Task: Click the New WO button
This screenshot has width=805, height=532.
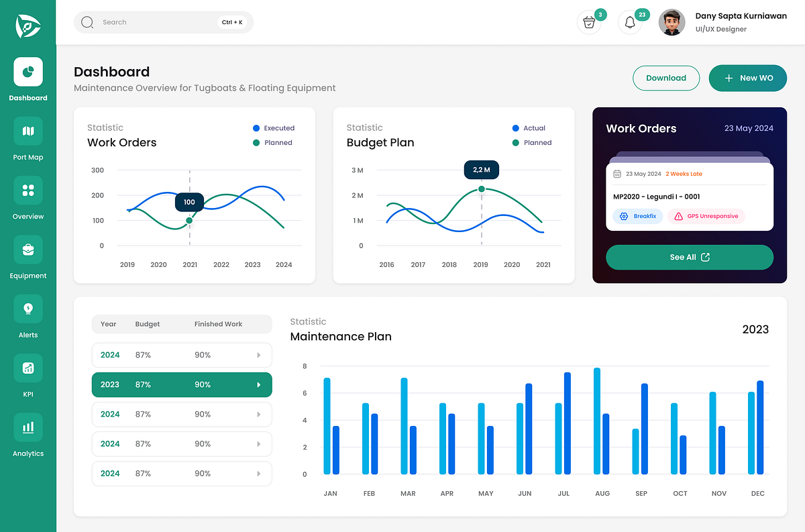Action: point(748,78)
